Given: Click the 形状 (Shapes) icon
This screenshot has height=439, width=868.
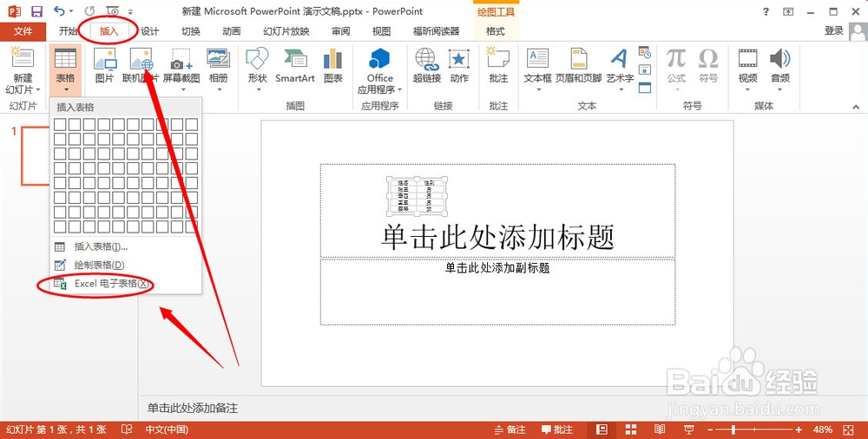Looking at the screenshot, I should [x=258, y=58].
